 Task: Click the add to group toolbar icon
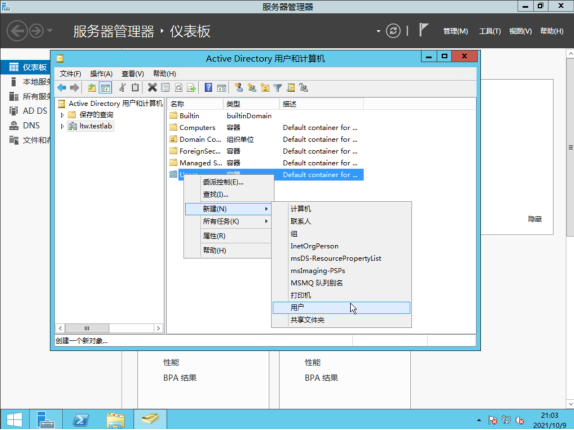pos(303,88)
